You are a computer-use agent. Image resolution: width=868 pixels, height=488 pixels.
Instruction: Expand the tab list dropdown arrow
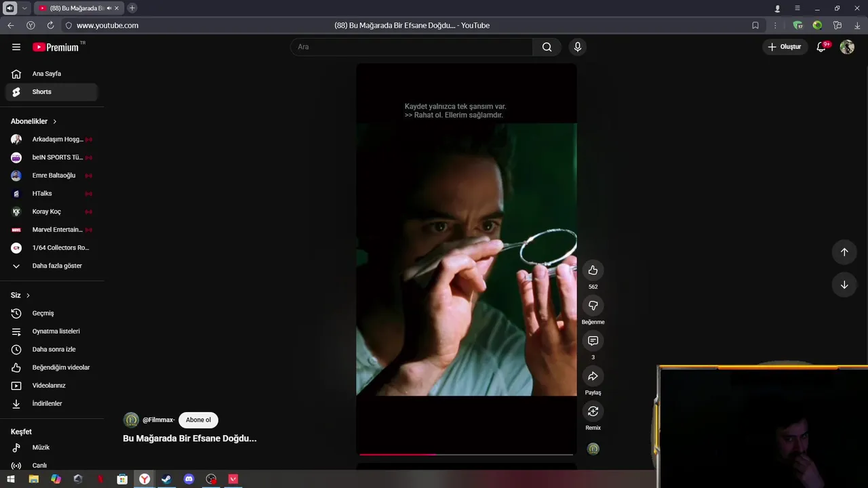click(24, 8)
